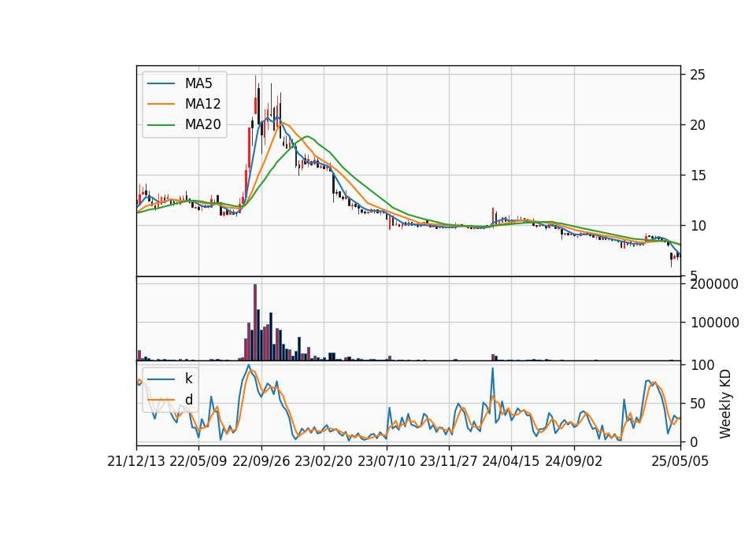Click the peak of the green MA20 line
The image size is (756, 543).
pos(307,136)
